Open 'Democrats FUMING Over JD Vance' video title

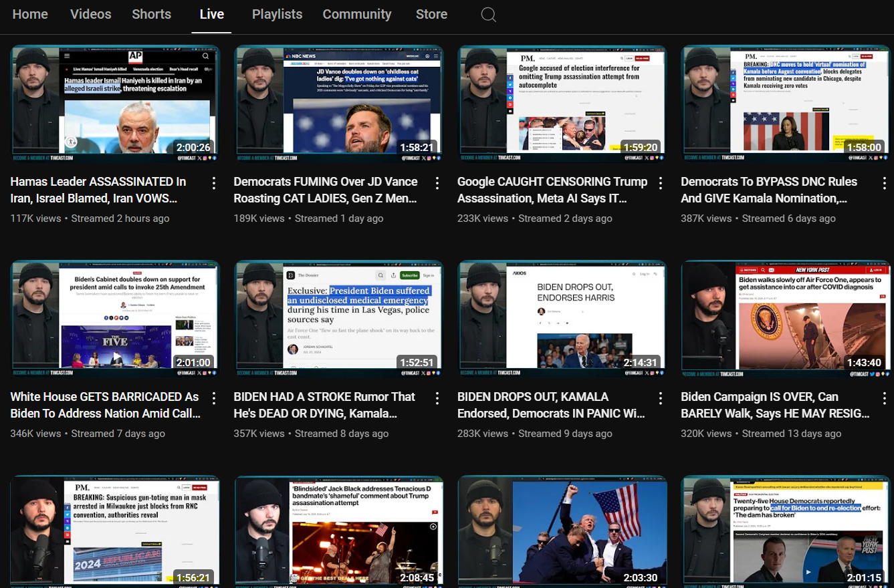[326, 190]
